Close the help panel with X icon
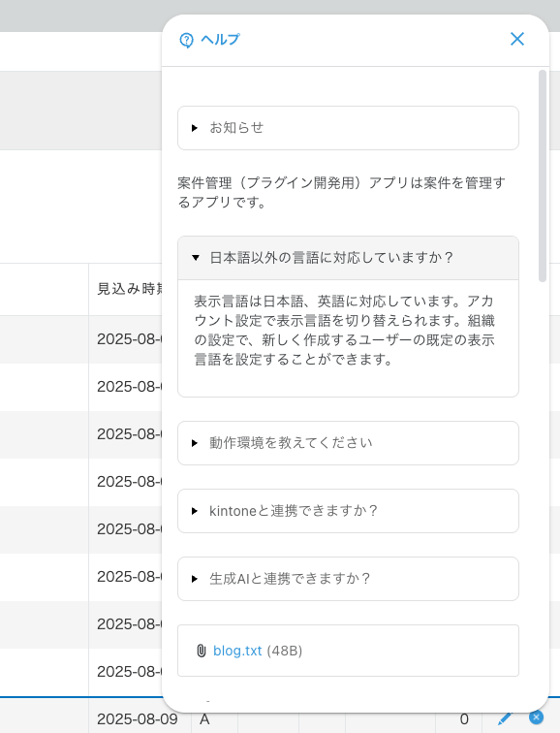Screen dimensions: 560x733 [x=517, y=39]
